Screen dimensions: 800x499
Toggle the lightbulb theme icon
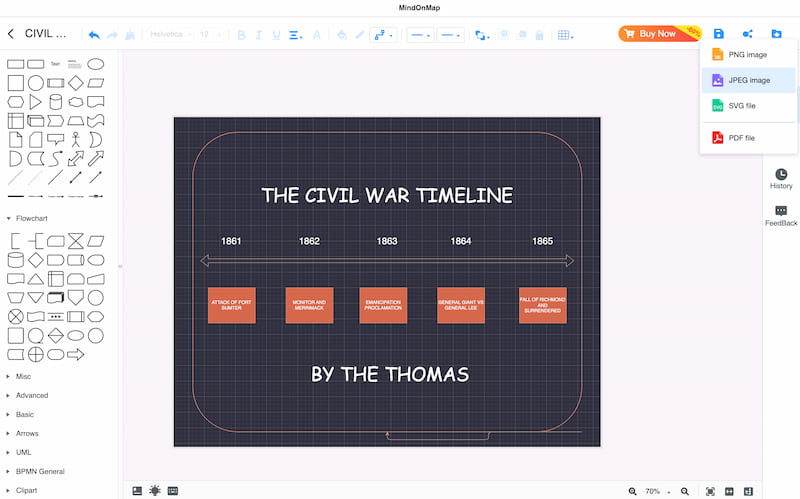(x=155, y=490)
